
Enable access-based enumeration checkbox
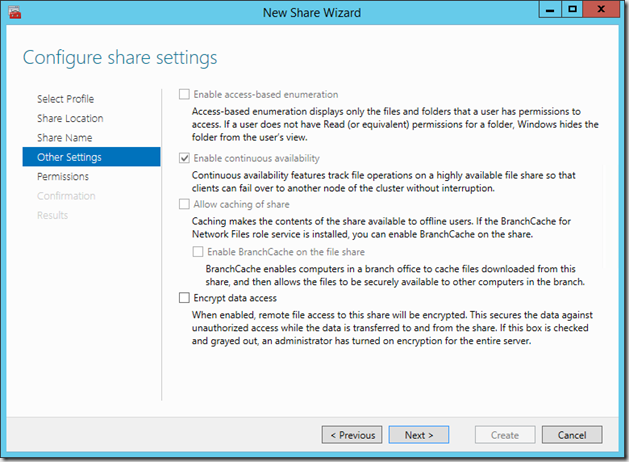pos(184,94)
